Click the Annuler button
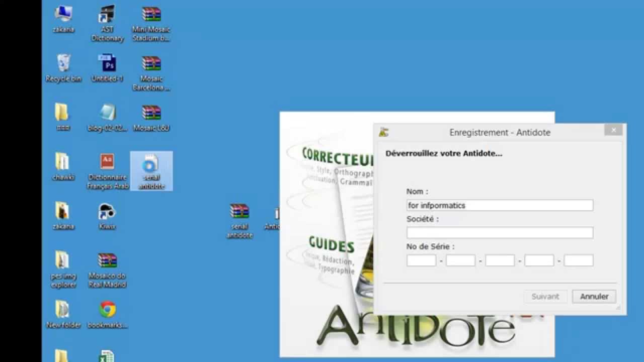644x362 pixels. (594, 297)
